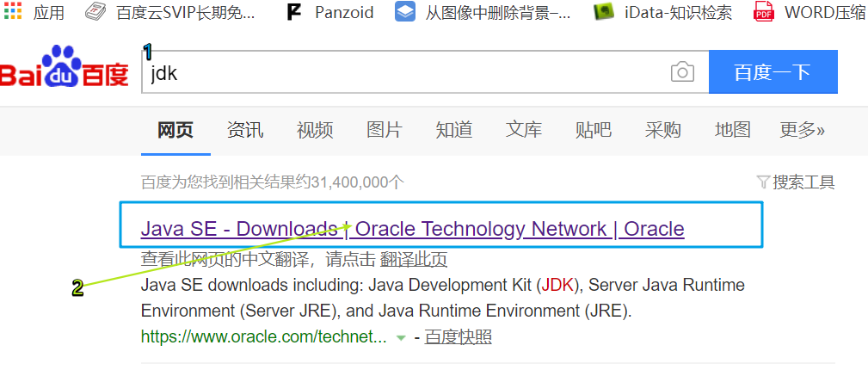
Task: Open the green oracle.com URL link
Action: coord(264,336)
